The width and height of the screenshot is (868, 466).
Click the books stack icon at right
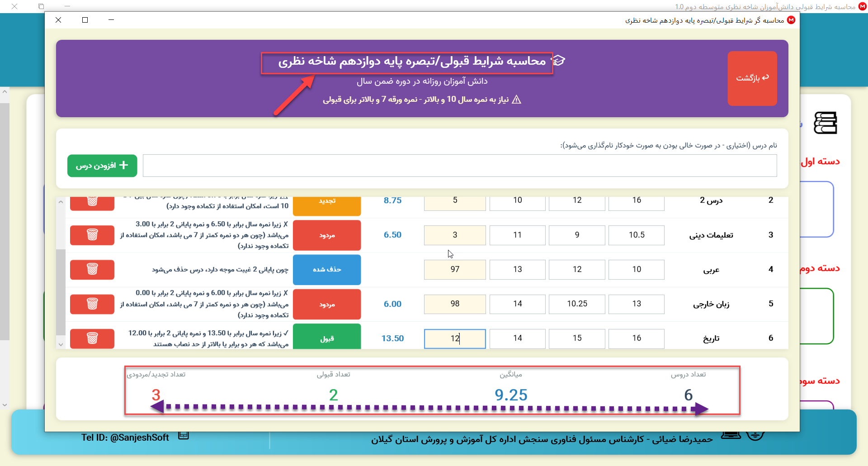coord(825,123)
